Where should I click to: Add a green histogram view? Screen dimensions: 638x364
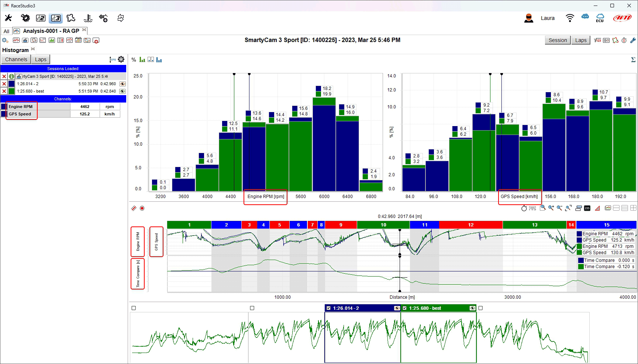tap(52, 40)
